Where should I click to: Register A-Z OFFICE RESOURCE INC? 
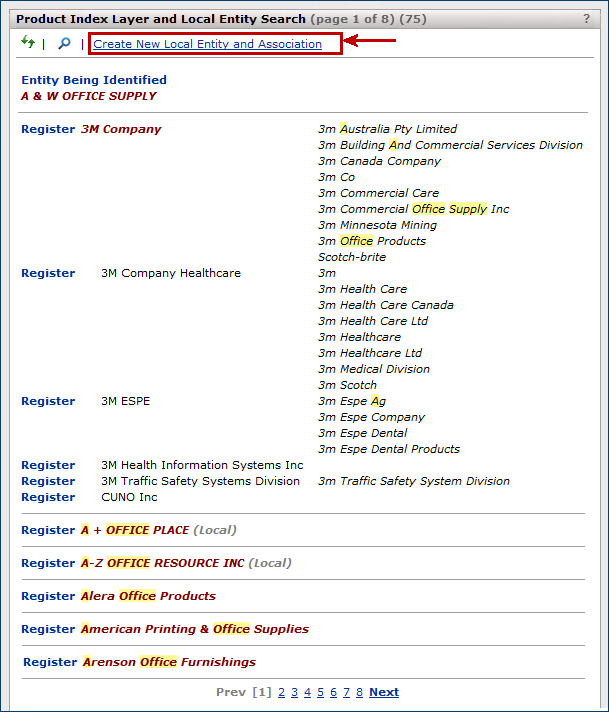tap(48, 563)
